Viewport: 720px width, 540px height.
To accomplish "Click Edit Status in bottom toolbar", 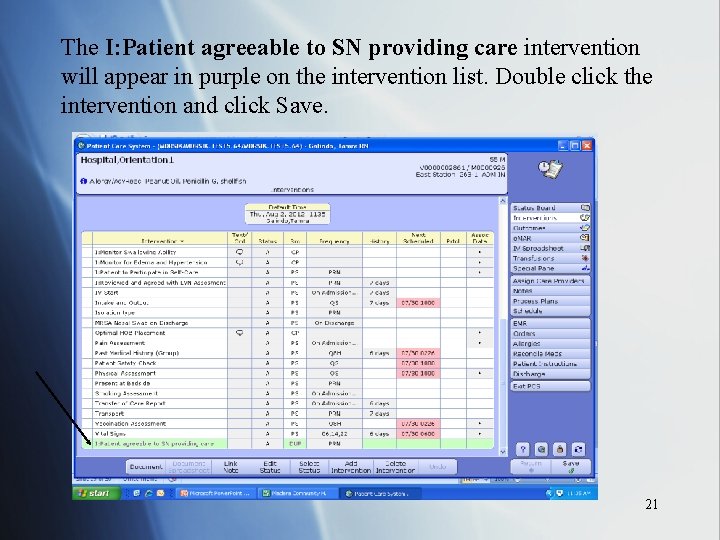I will tap(270, 467).
